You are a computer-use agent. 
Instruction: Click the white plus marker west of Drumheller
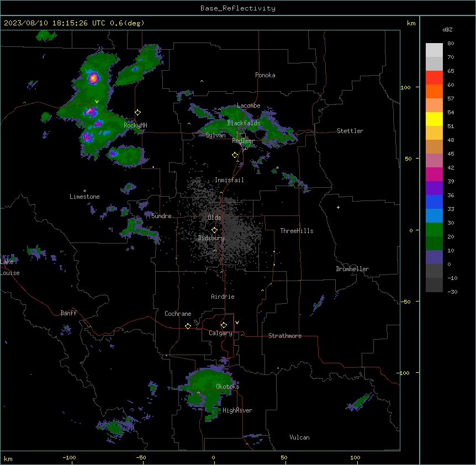(338, 207)
